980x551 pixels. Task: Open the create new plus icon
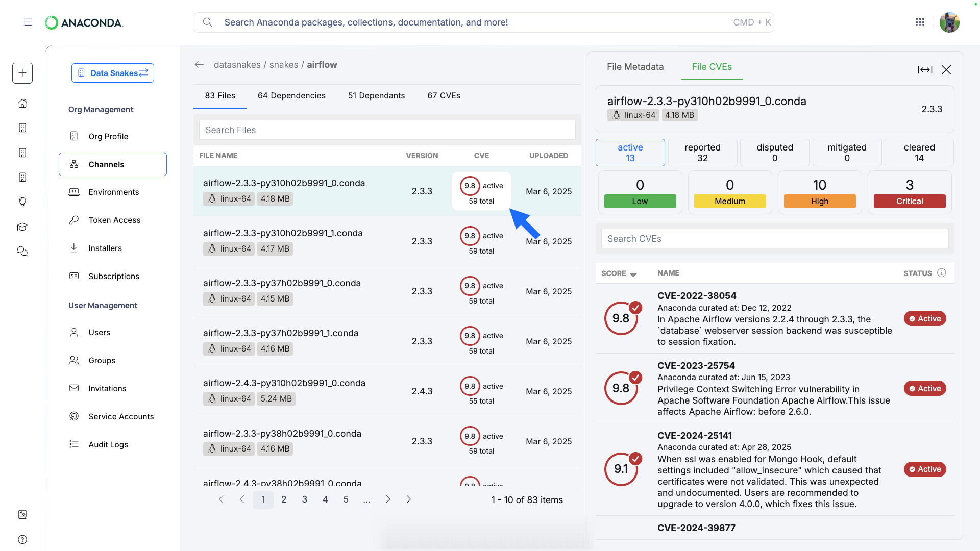coord(22,73)
